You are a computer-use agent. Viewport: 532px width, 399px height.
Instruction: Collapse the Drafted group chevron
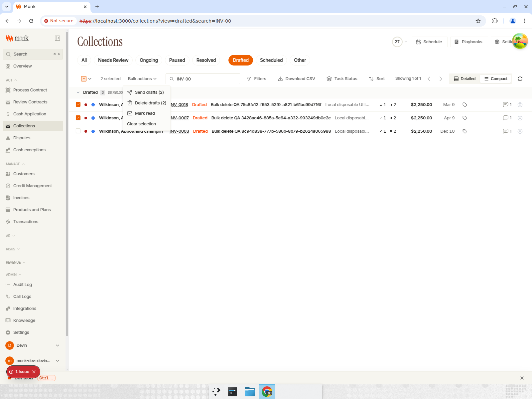(x=78, y=92)
